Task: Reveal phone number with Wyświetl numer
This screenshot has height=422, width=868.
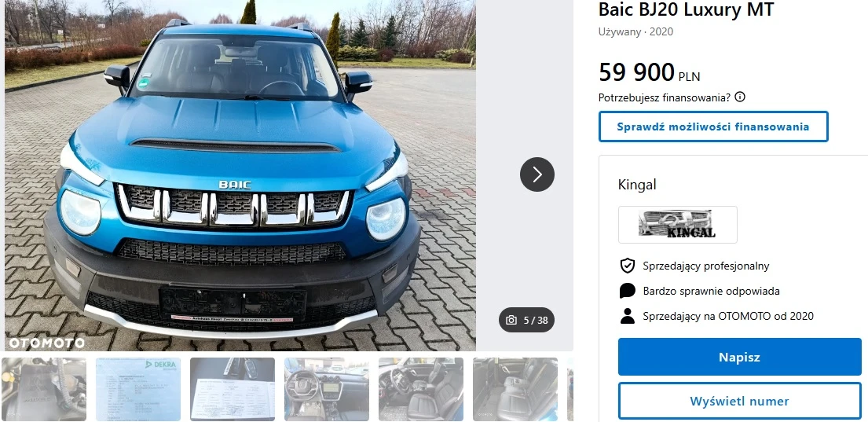Action: click(740, 401)
